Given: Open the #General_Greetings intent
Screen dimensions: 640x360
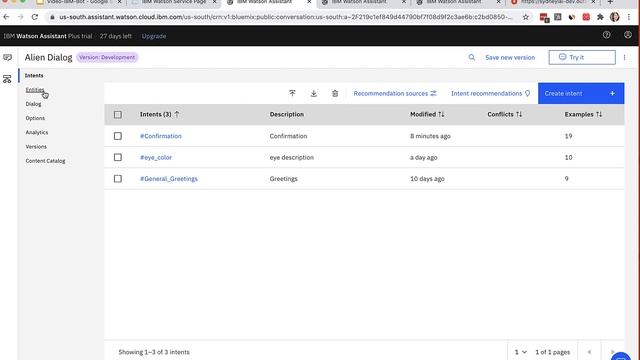Looking at the screenshot, I should 169,178.
